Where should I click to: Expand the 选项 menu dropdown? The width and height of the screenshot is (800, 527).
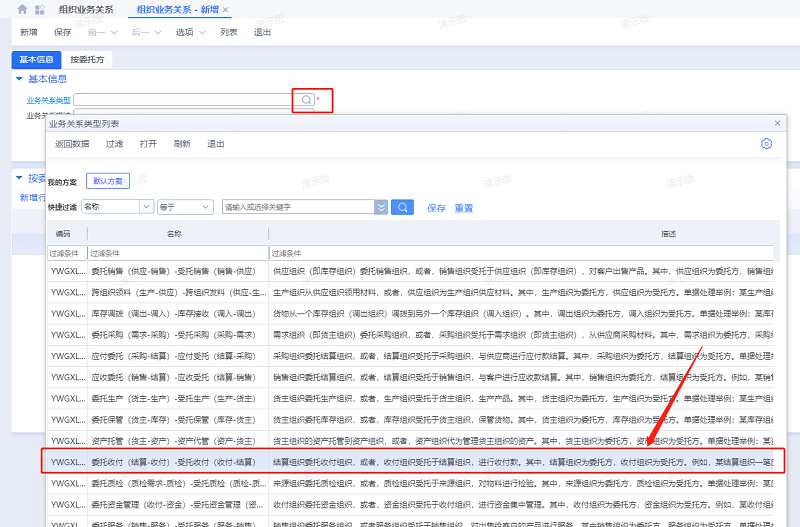tap(189, 32)
